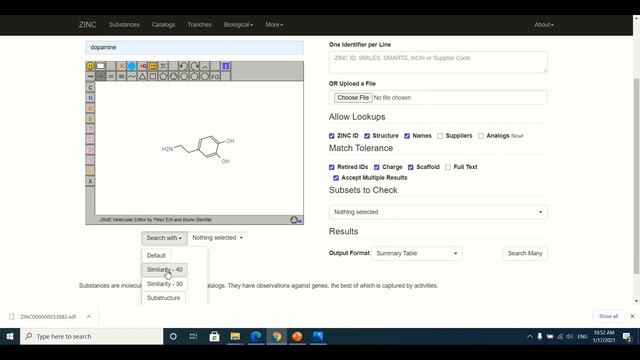
Task: Click Show all in the downloads bar
Action: pos(608,316)
